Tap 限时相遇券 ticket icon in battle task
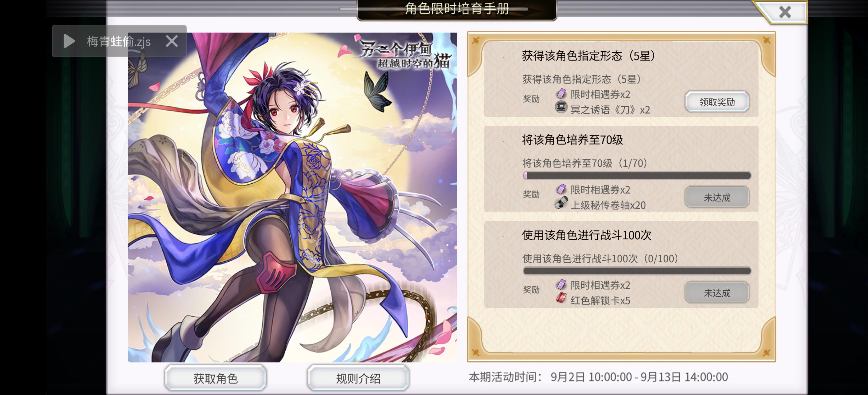Screen dimensions: 868x395 click(561, 285)
